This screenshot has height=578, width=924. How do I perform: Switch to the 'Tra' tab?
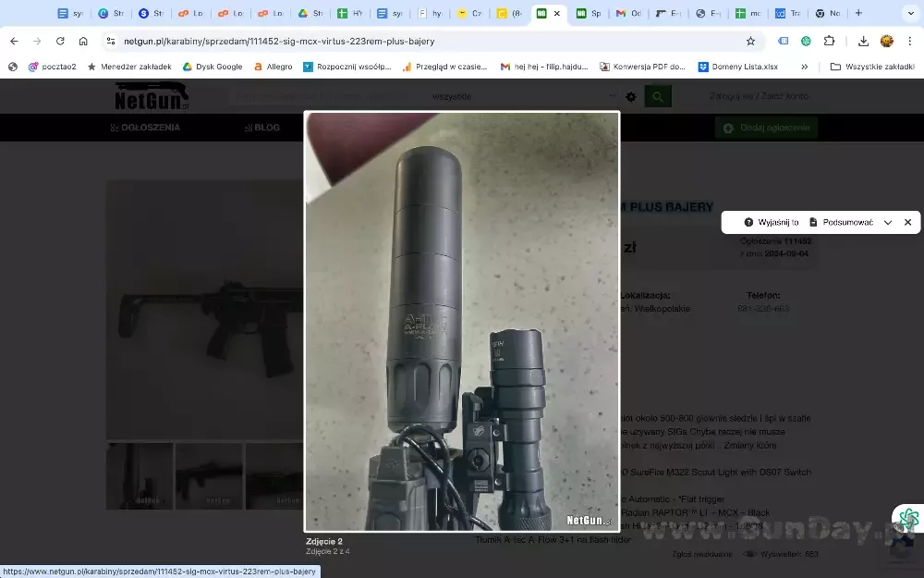[x=787, y=13]
